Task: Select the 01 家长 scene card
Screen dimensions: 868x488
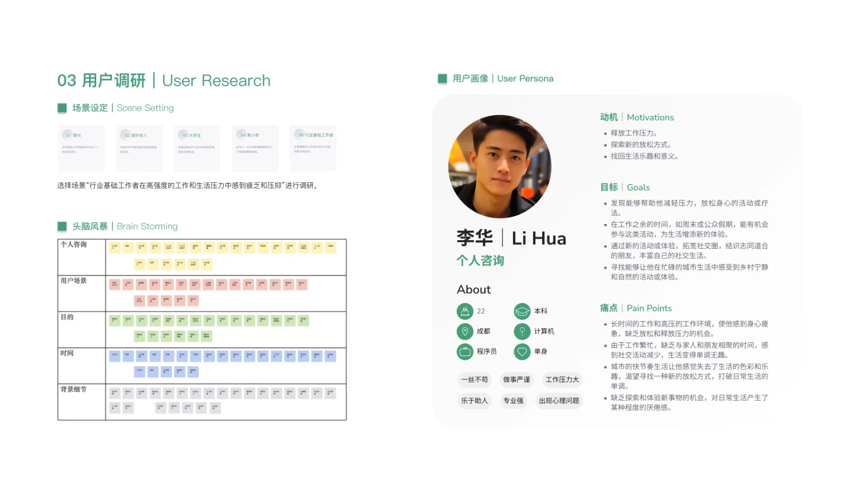Action: coord(81,148)
